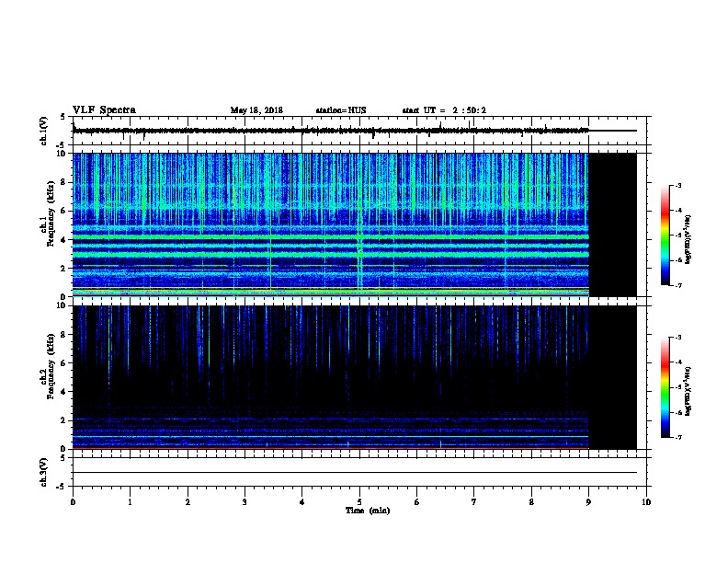Click the "8" tick on the time axis
The image size is (728, 563).
(x=531, y=501)
